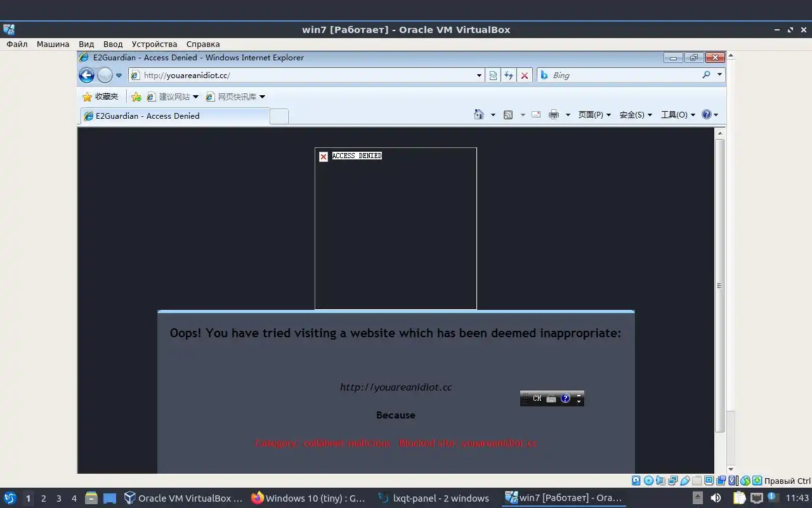The height and width of the screenshot is (508, 812).
Task: Refresh the page with the refresh icon
Action: [509, 75]
